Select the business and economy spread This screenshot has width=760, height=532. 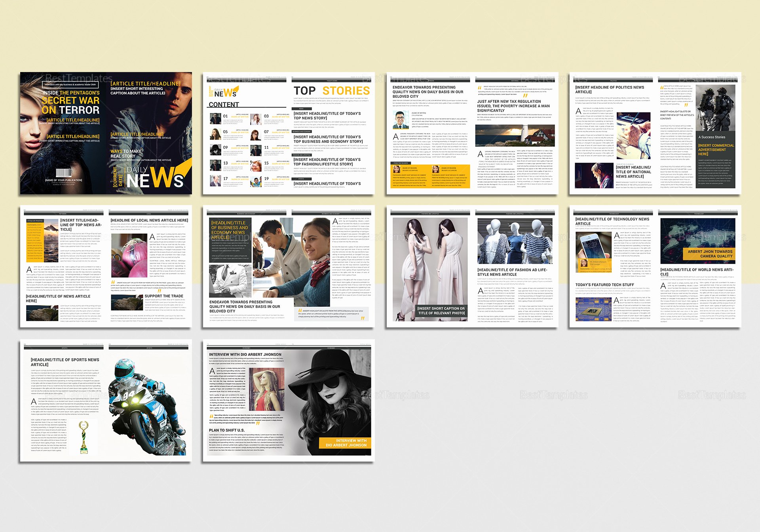tap(288, 266)
